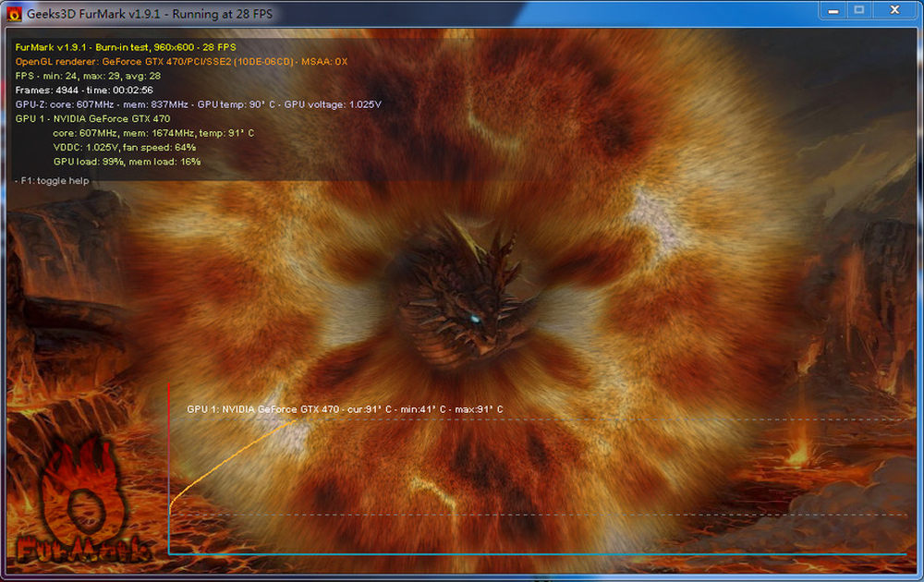Click the 'GPU load: 99%, mem load: 16%' line
Screen dimensions: 924x582
tap(127, 162)
